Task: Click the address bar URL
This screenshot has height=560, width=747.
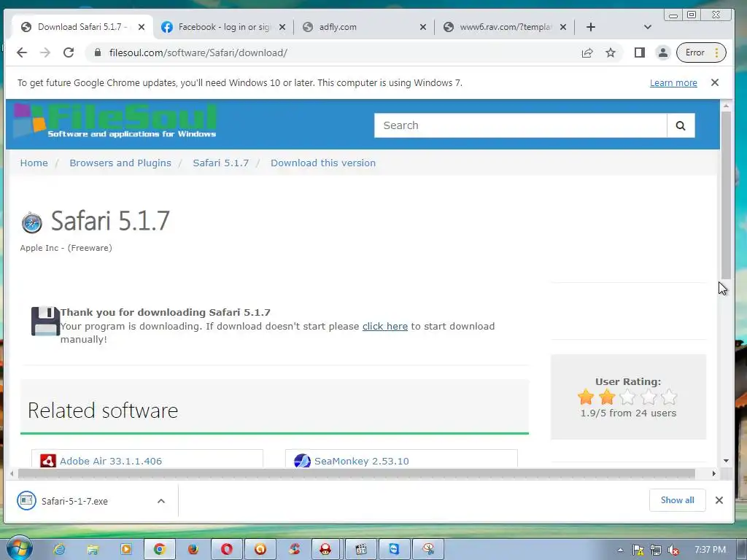Action: click(198, 52)
